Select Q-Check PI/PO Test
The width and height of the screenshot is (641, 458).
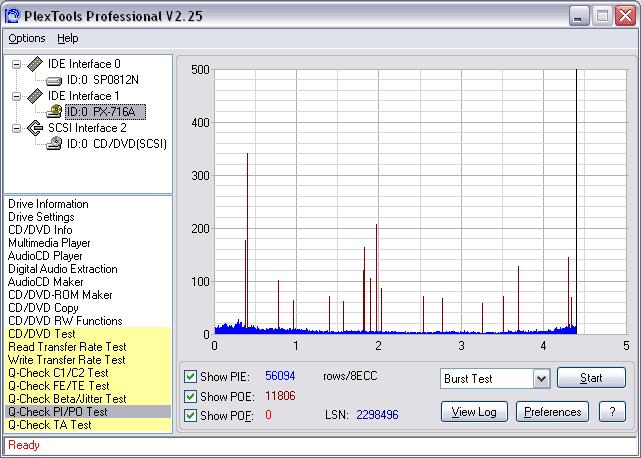point(88,412)
